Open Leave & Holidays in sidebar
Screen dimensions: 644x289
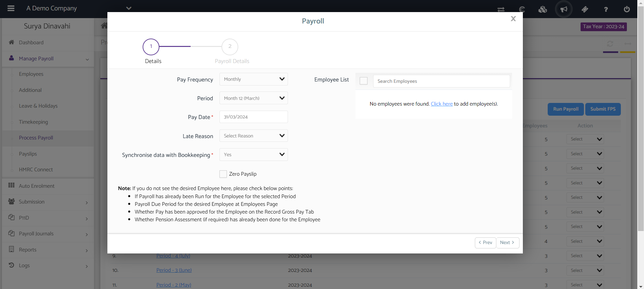point(38,106)
